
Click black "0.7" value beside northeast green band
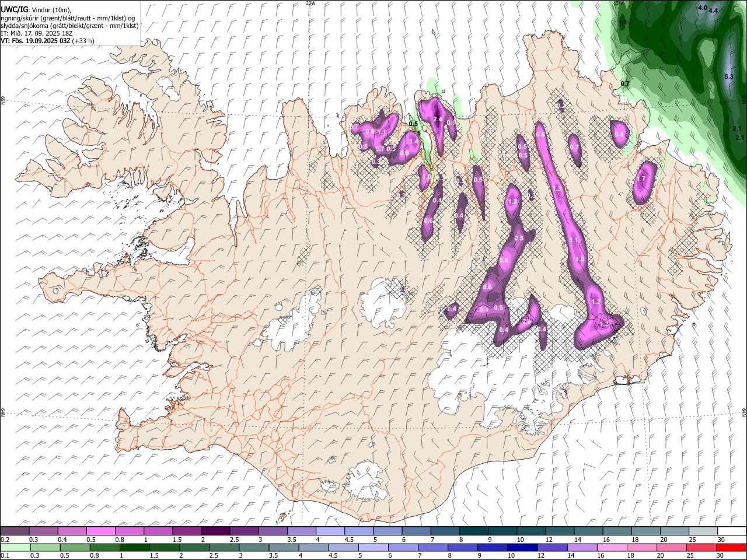click(x=625, y=84)
